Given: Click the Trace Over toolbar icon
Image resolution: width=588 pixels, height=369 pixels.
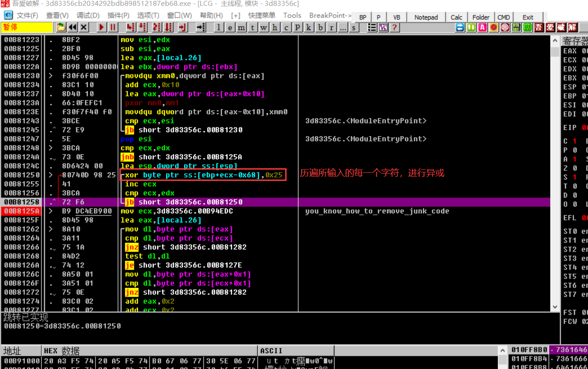Looking at the screenshot, I should [169, 28].
